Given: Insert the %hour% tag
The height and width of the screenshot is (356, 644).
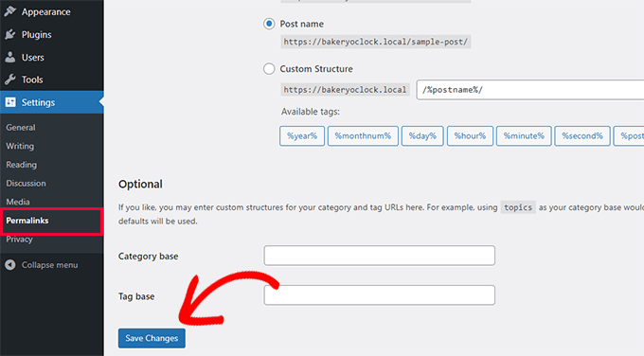Looking at the screenshot, I should point(470,136).
